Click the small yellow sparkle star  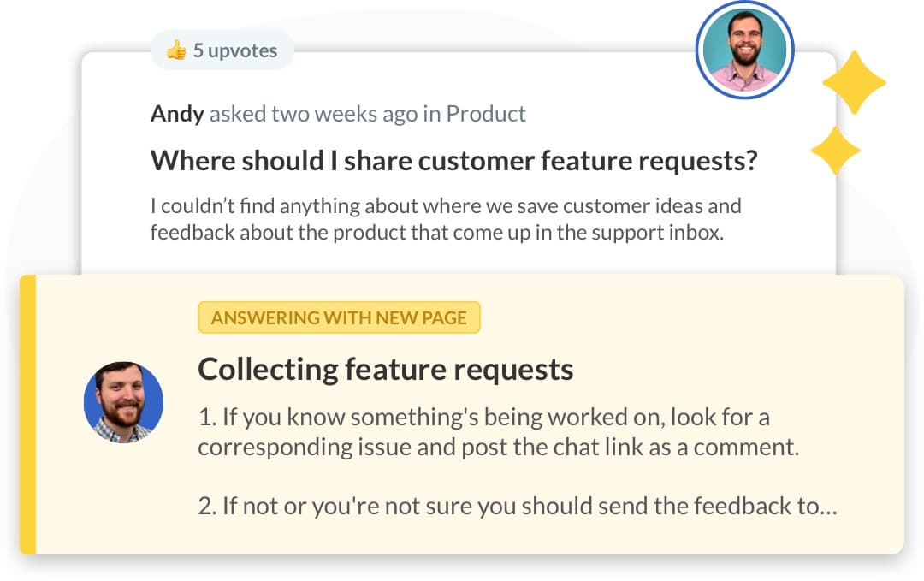tap(835, 150)
